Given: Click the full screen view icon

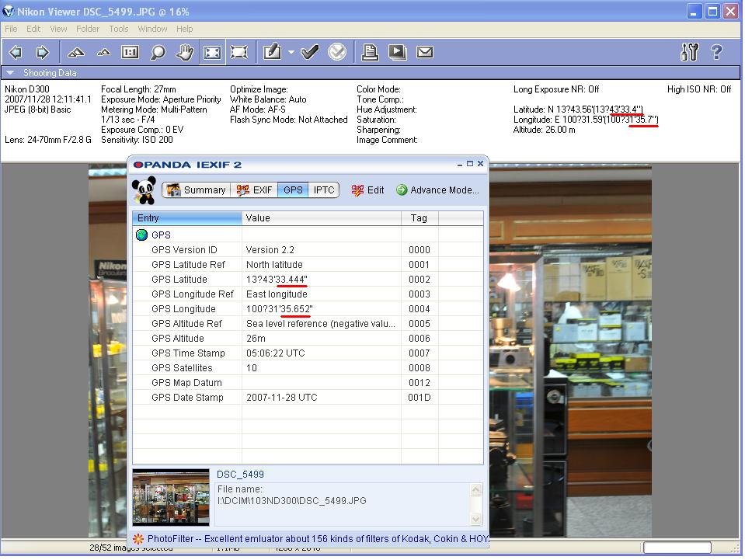Looking at the screenshot, I should pos(239,52).
